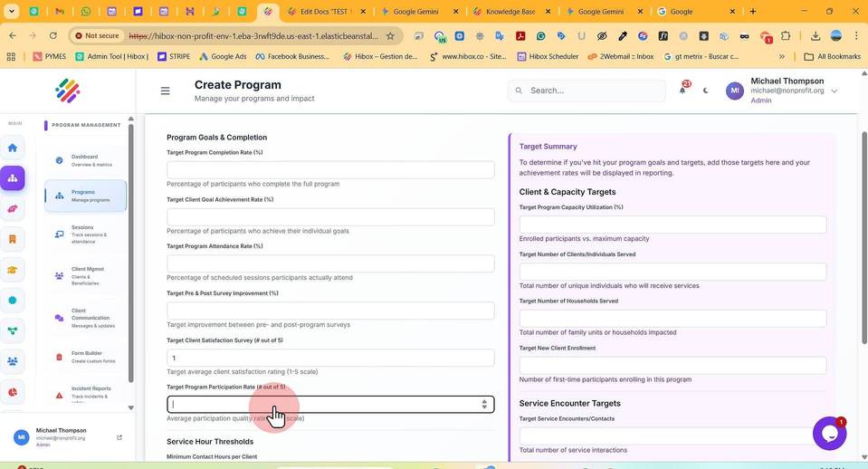This screenshot has width=868, height=469.
Task: Click the sidebar vertical scrollbar
Action: click(x=130, y=253)
